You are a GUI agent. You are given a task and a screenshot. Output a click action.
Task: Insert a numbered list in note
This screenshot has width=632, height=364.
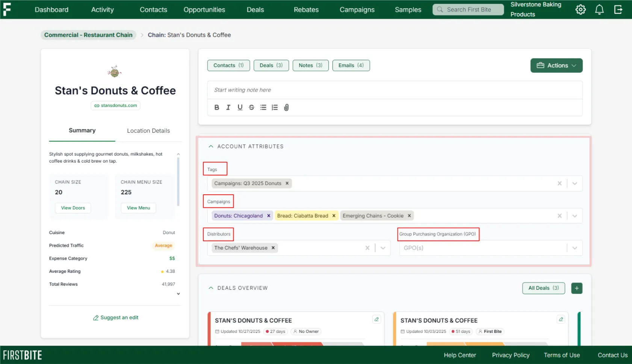click(275, 107)
